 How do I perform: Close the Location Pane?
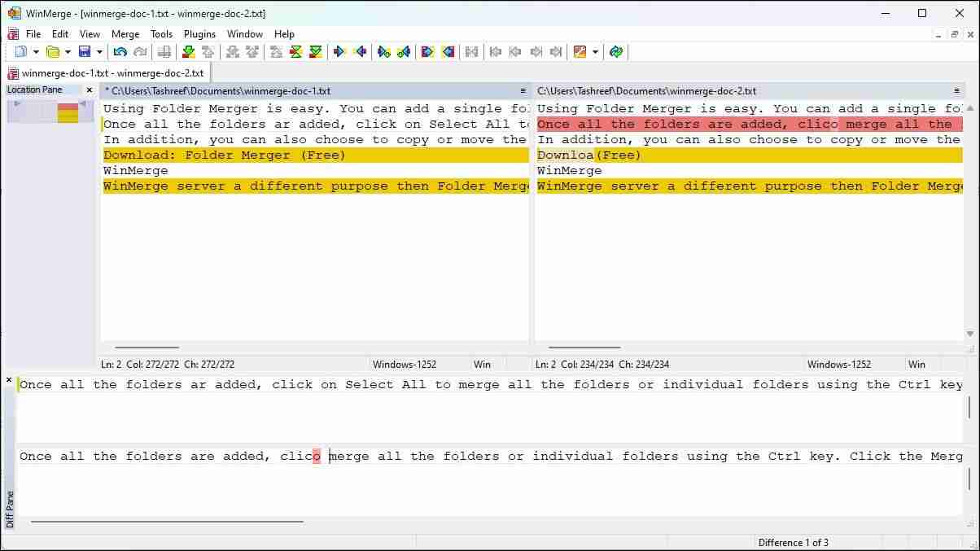pos(90,90)
